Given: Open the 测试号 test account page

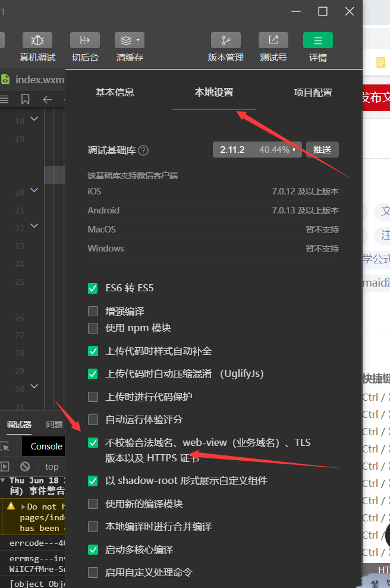Looking at the screenshot, I should 273,40.
